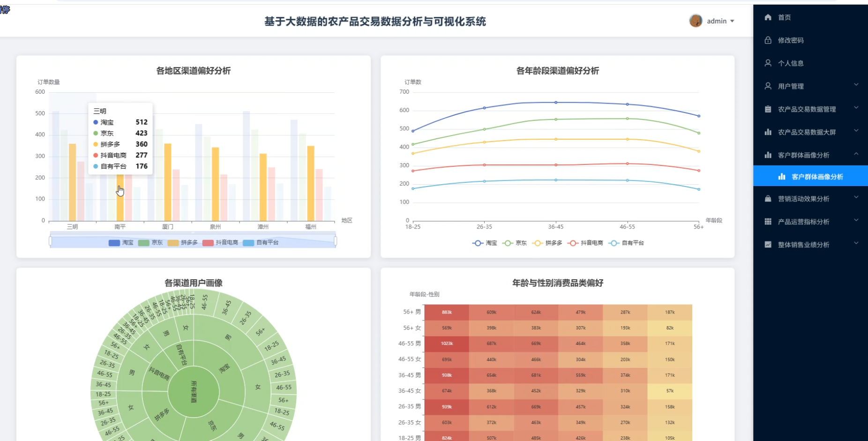Toggle 自有平台 line in age chart legend
Viewport: 868px width, 441px height.
pos(626,243)
